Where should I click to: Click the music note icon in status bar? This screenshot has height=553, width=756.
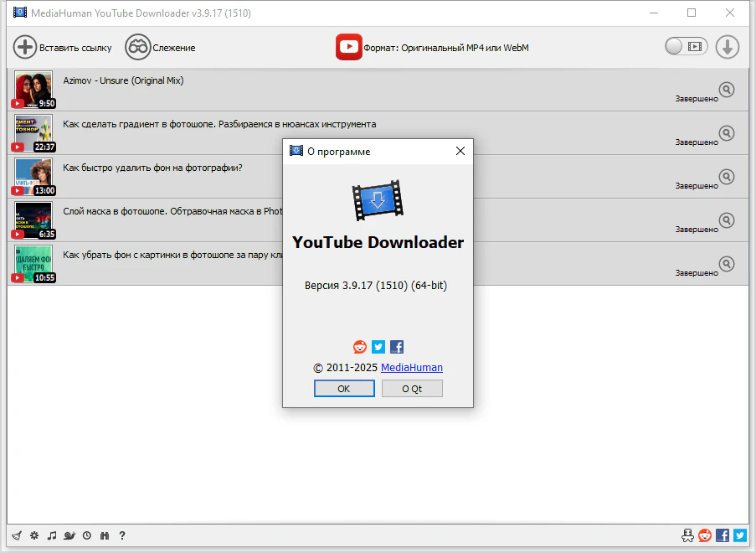(x=52, y=535)
